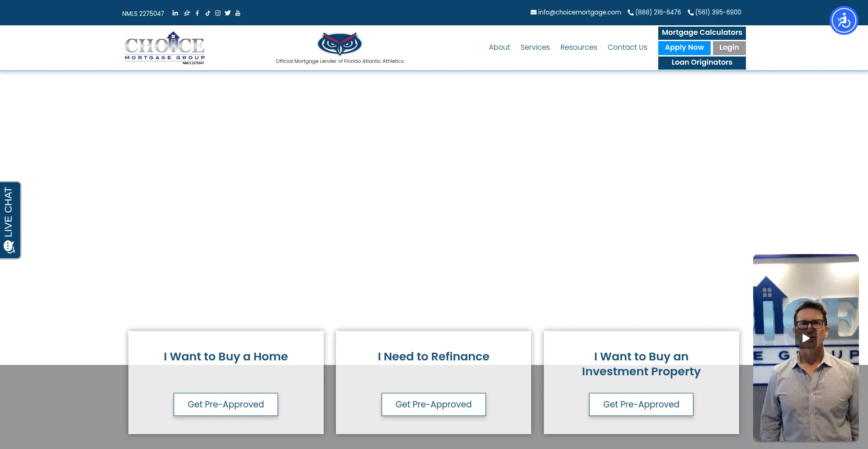
Task: Open the About menu
Action: (x=499, y=47)
